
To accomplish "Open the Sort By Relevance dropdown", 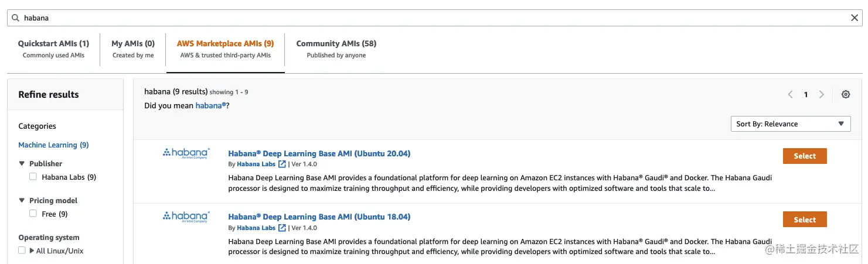I will tap(791, 124).
